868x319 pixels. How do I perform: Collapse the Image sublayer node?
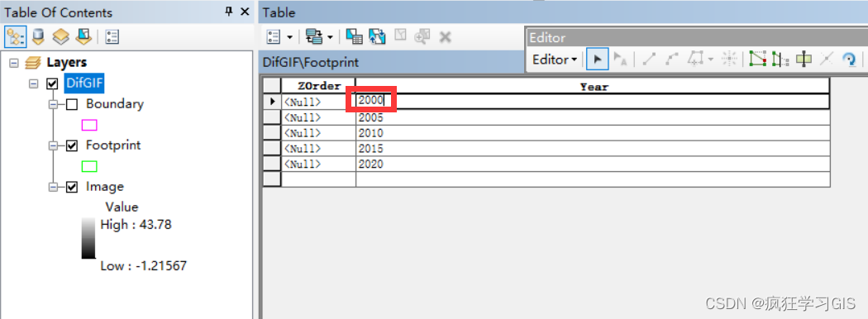[x=54, y=188]
